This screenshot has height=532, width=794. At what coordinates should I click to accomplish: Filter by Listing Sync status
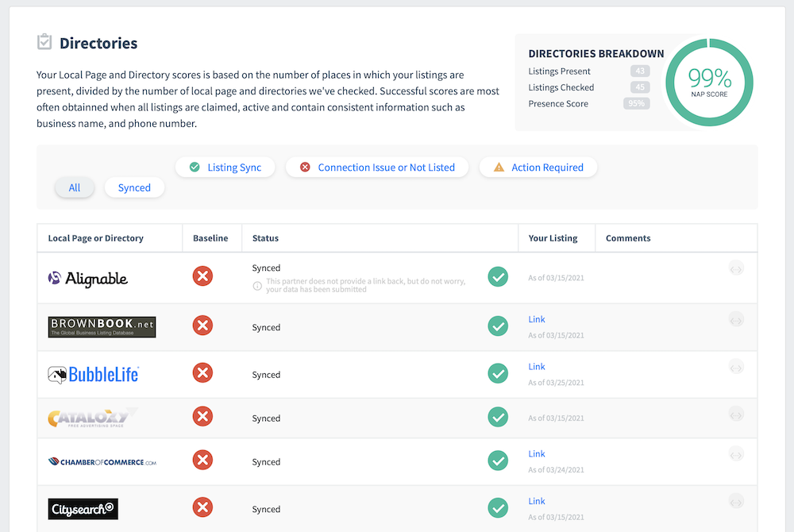click(x=225, y=168)
